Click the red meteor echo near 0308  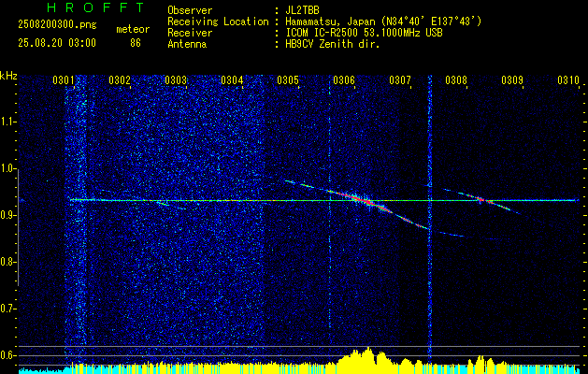point(482,199)
